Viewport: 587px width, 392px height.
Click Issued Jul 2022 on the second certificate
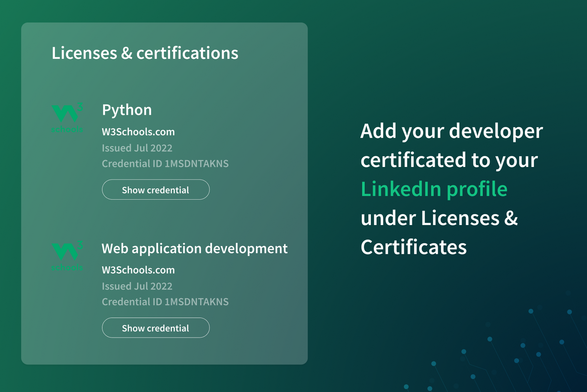[x=137, y=286]
